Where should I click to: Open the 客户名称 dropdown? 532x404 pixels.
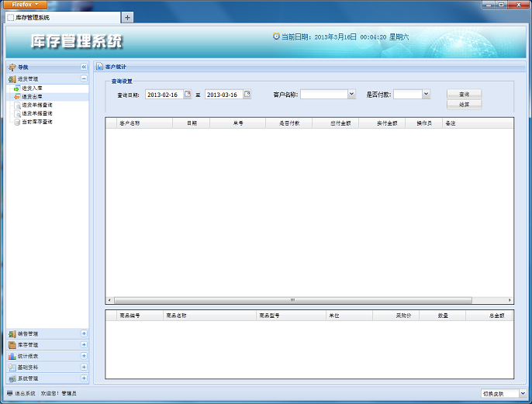click(351, 95)
